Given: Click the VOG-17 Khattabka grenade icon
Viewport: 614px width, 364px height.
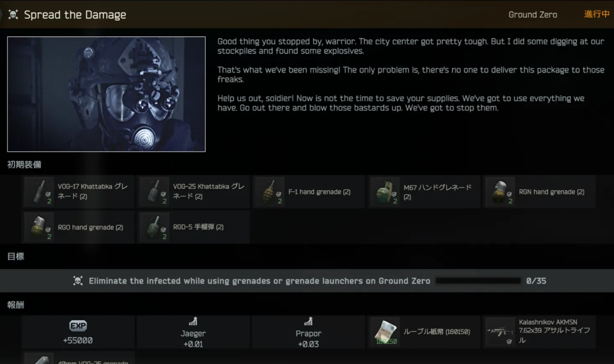Looking at the screenshot, I should (39, 192).
